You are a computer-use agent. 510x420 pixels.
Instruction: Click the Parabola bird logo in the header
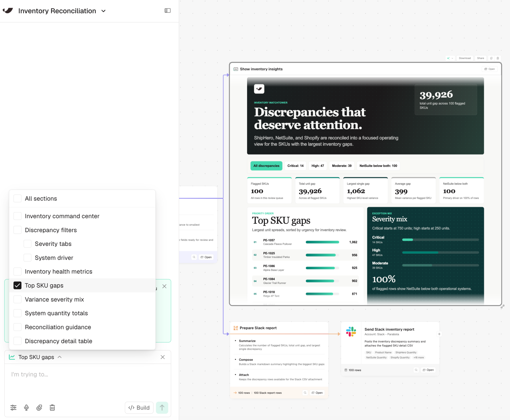coord(8,10)
